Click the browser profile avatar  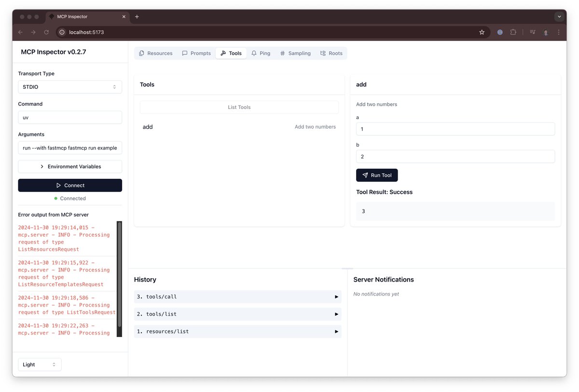point(546,32)
